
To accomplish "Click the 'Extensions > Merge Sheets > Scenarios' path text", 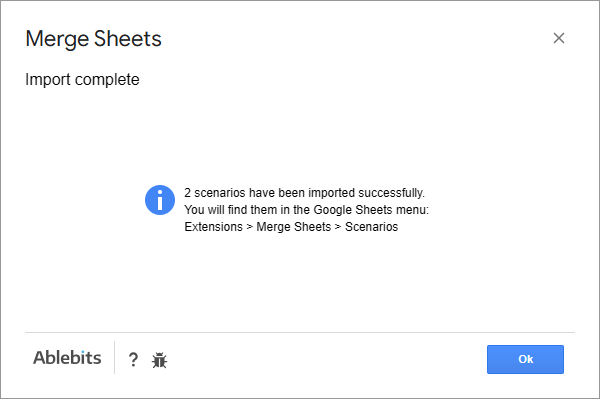I will (x=291, y=226).
